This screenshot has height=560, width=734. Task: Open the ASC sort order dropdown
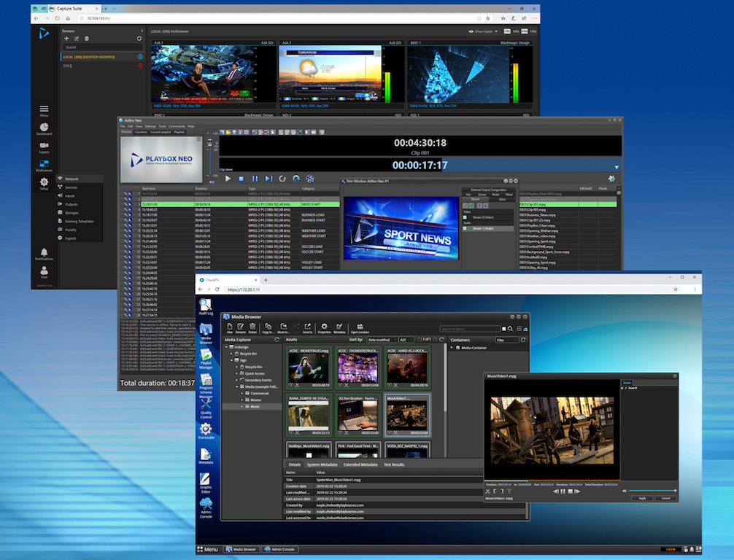tap(406, 340)
